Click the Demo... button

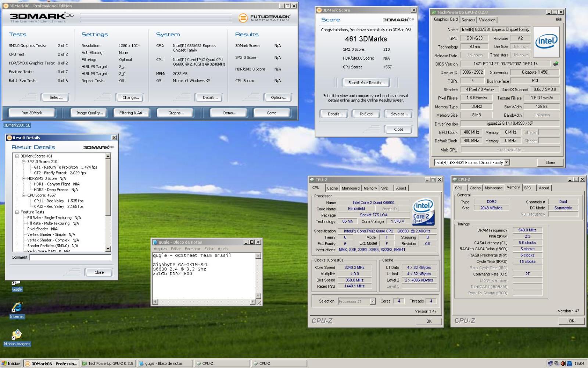click(230, 113)
